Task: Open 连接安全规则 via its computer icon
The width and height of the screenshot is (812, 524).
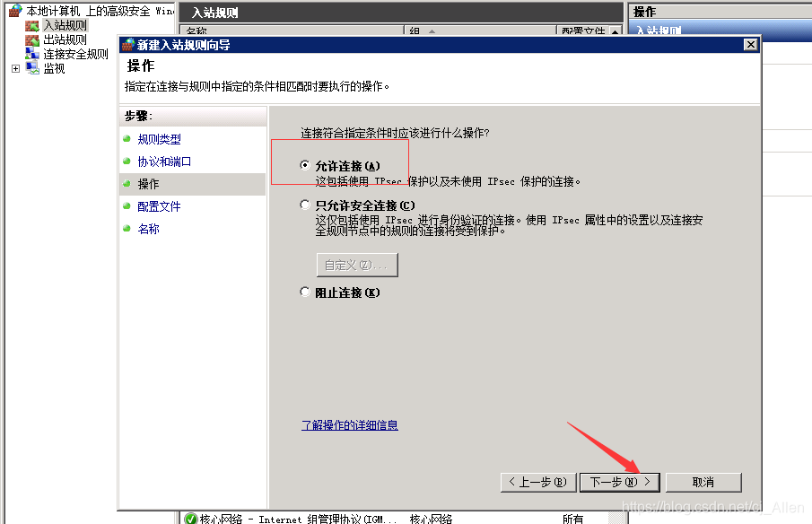Action: click(x=31, y=52)
